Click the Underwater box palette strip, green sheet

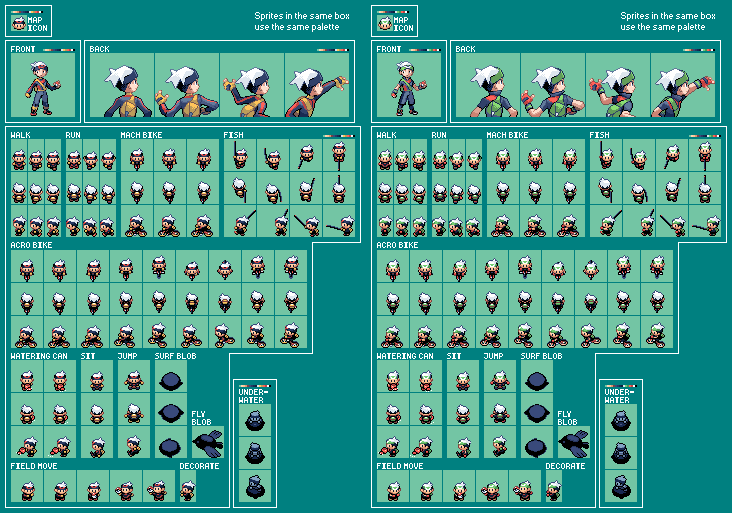[x=621, y=386]
